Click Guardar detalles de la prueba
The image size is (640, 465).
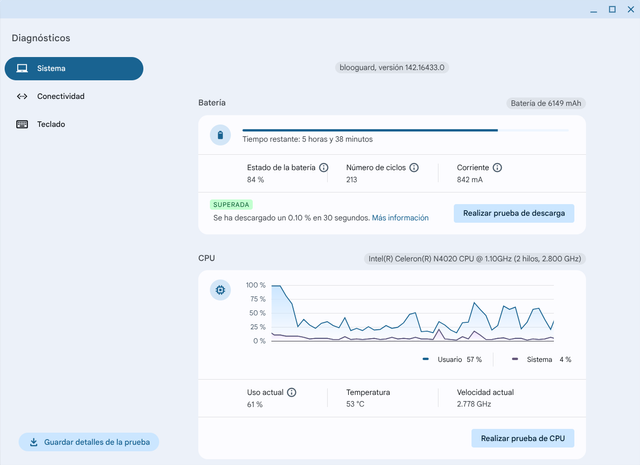point(88,442)
